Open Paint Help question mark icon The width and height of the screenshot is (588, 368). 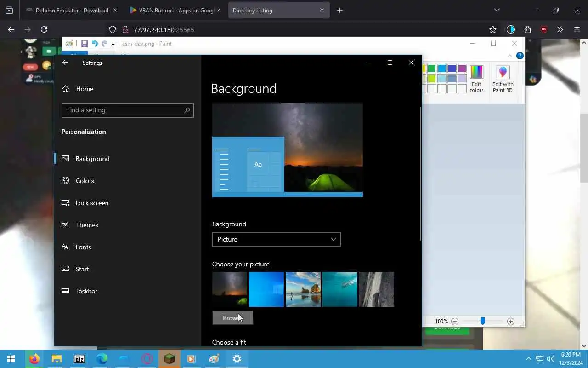coord(520,56)
